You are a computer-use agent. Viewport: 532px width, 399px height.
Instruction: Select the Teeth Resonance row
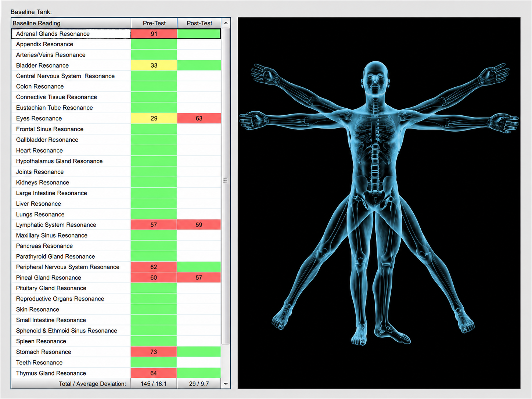(x=116, y=363)
